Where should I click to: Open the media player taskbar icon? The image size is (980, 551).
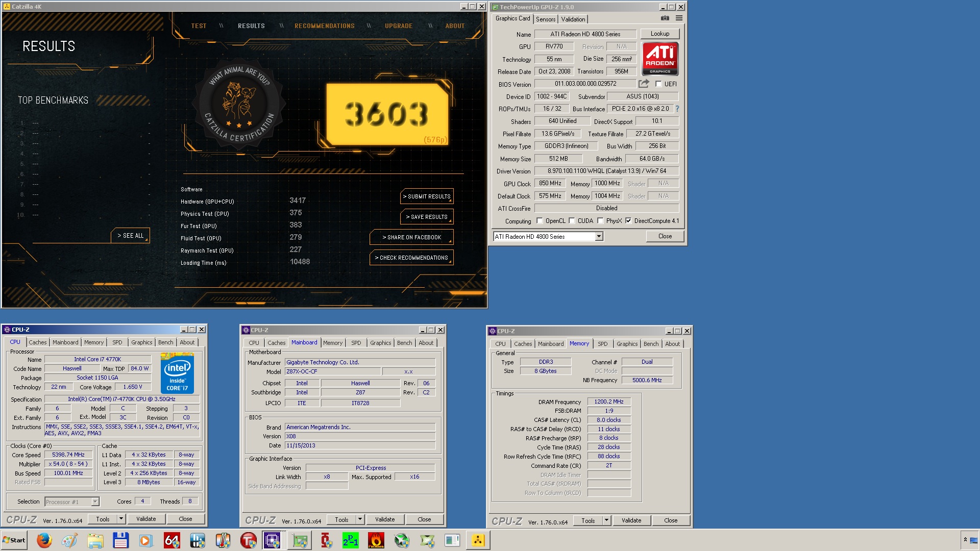point(146,540)
